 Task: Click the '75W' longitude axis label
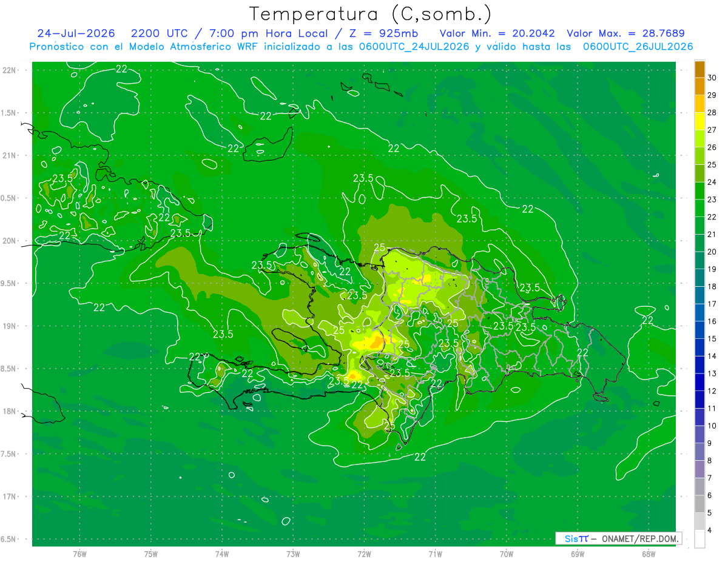coord(151,554)
